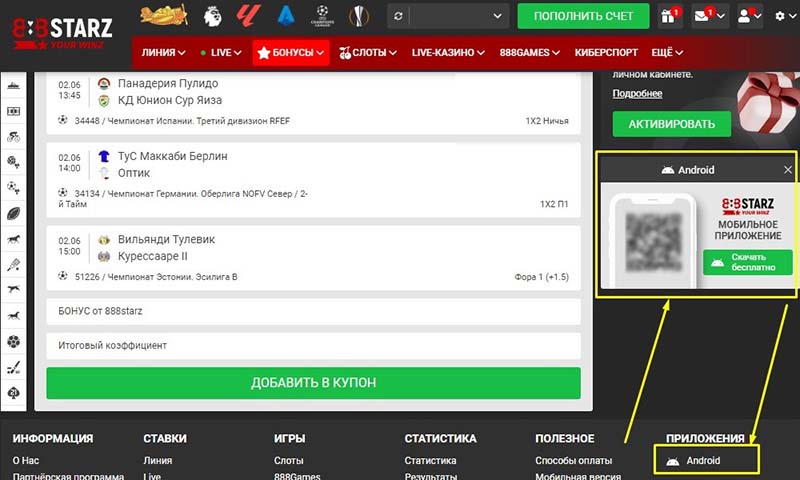The image size is (800, 480).
Task: Open the Europa League trophy icon
Action: pyautogui.click(x=359, y=16)
